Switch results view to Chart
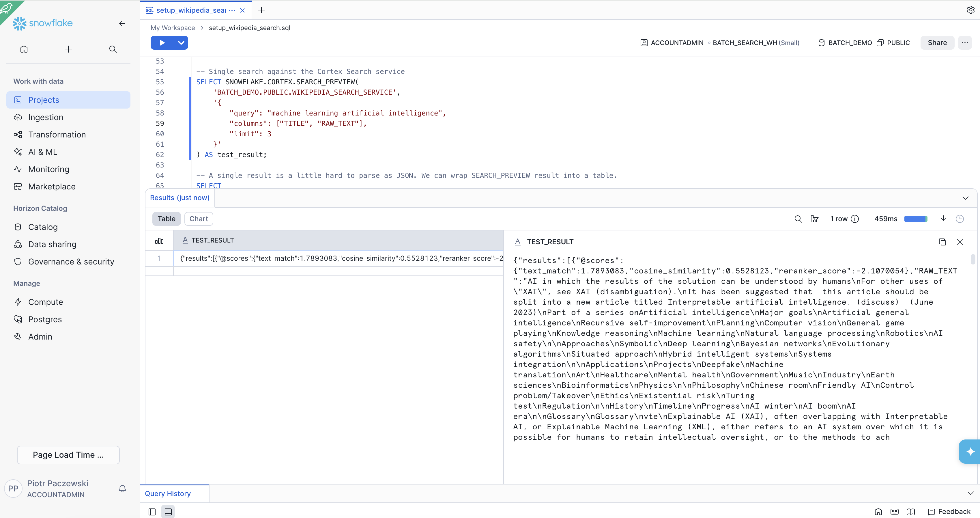This screenshot has width=980, height=518. coord(199,219)
